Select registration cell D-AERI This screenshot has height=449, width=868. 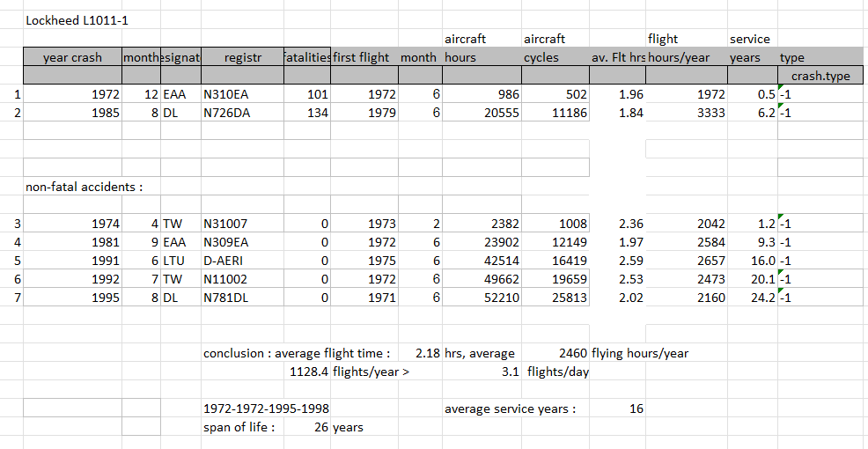point(242,261)
